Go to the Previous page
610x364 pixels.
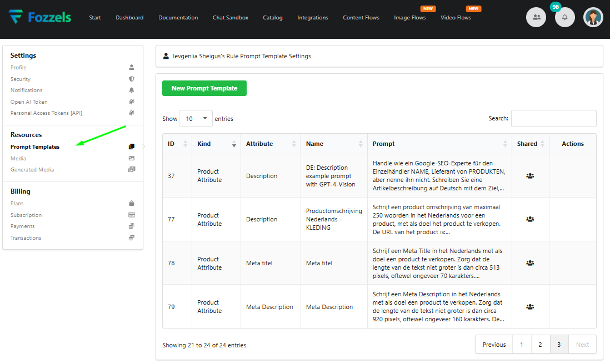point(494,345)
